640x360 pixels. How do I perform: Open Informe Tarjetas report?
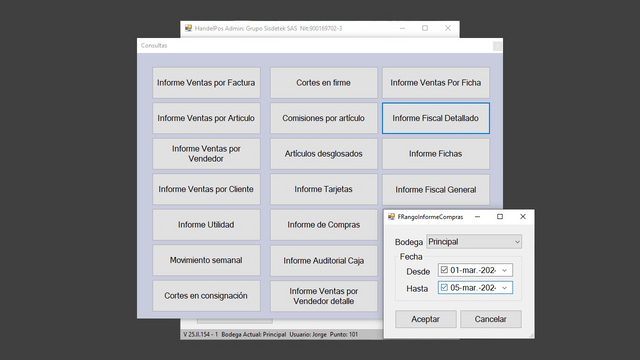click(324, 189)
